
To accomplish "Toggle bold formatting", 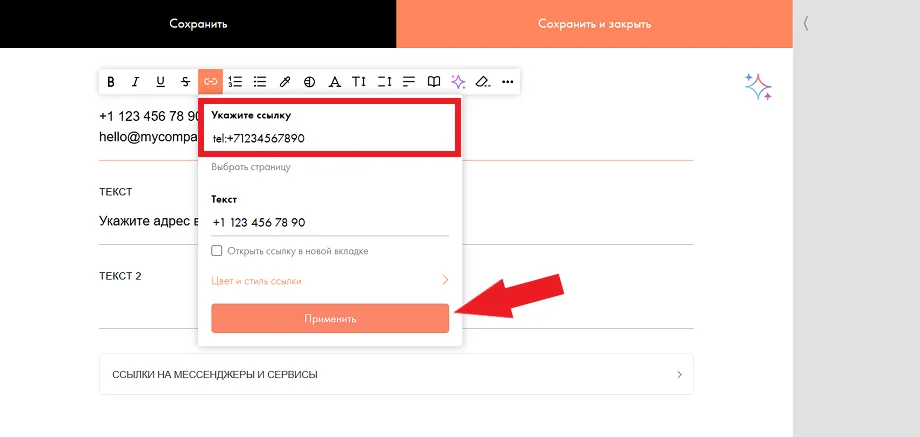I will pyautogui.click(x=111, y=82).
